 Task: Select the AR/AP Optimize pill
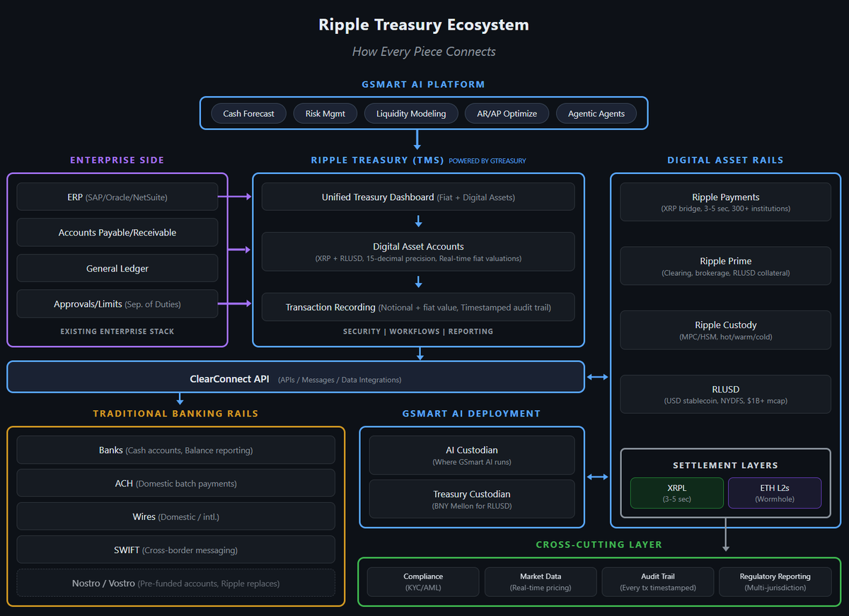[x=507, y=113]
